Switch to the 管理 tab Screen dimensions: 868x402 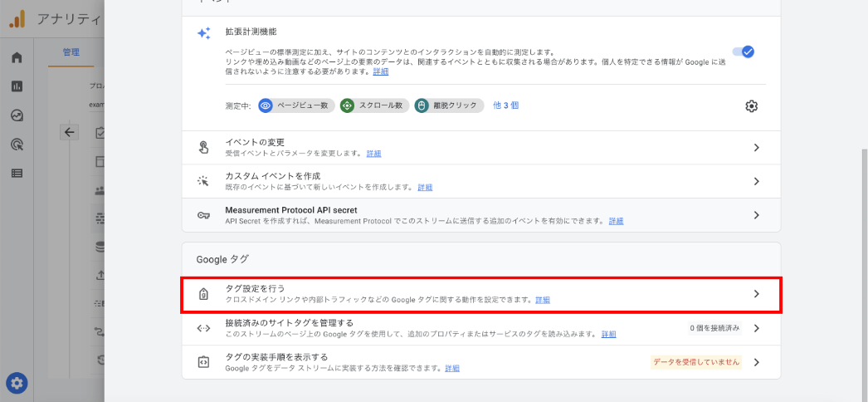[71, 52]
